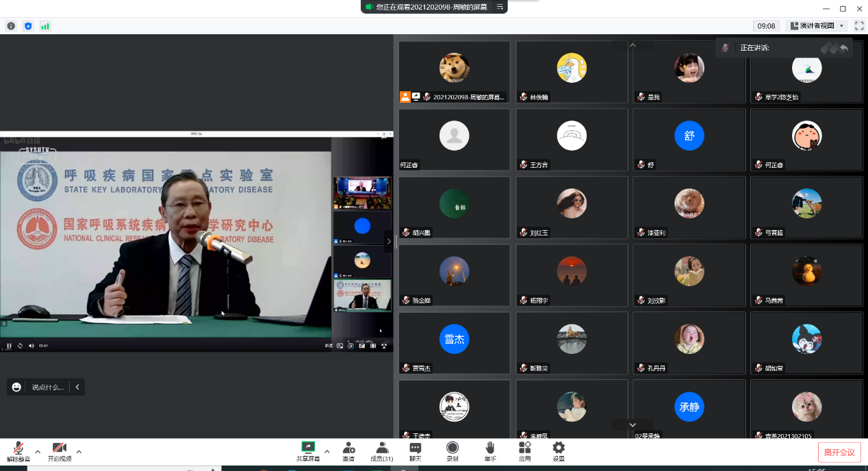Open the 应用 apps icon
The height and width of the screenshot is (471, 868).
pyautogui.click(x=525, y=449)
